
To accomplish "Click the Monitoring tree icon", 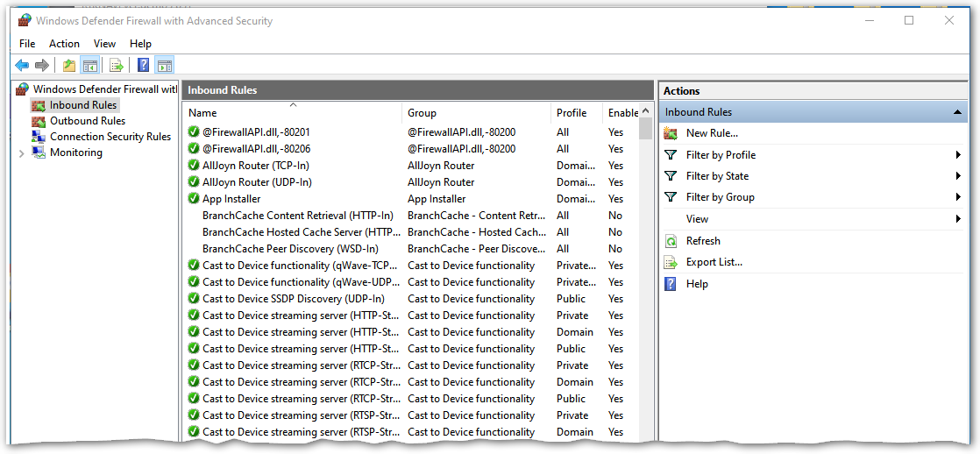I will [38, 153].
